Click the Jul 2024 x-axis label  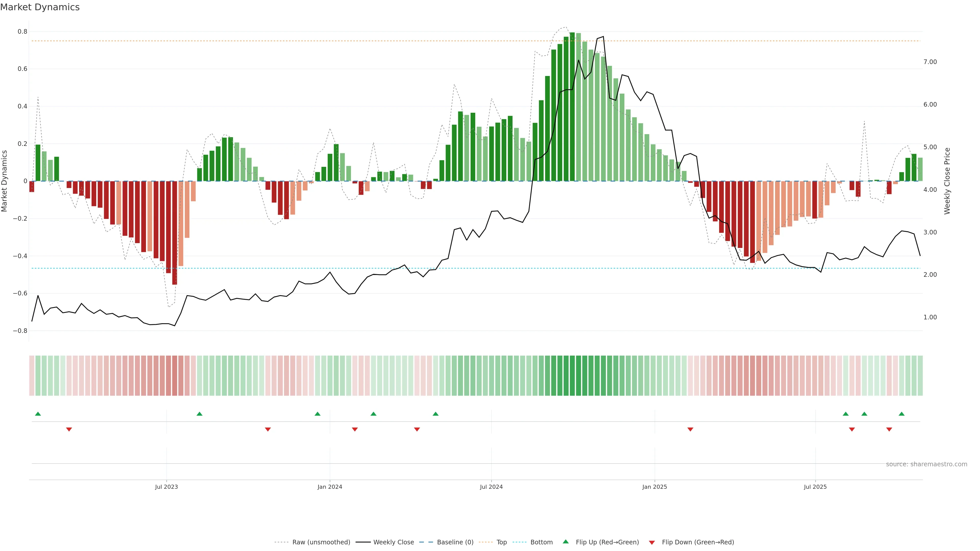point(491,487)
